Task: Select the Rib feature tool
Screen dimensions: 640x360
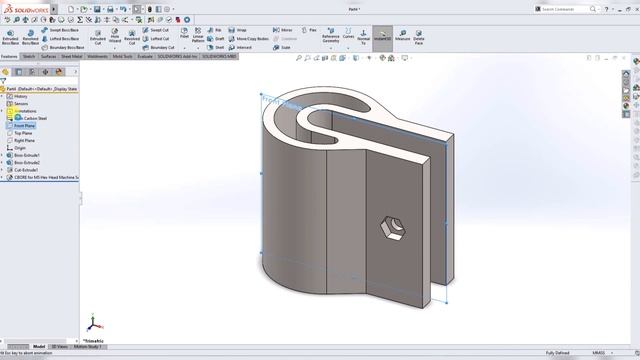Action: [x=214, y=30]
